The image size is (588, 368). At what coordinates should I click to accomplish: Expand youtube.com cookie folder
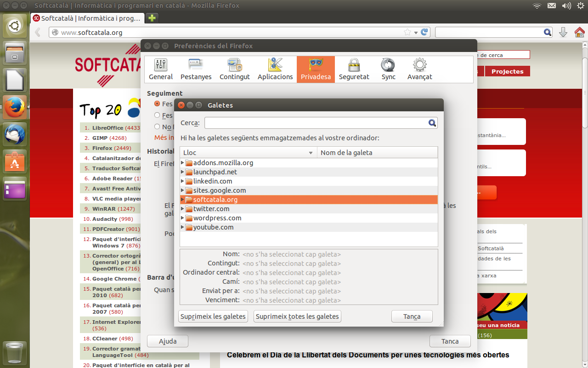coord(182,227)
